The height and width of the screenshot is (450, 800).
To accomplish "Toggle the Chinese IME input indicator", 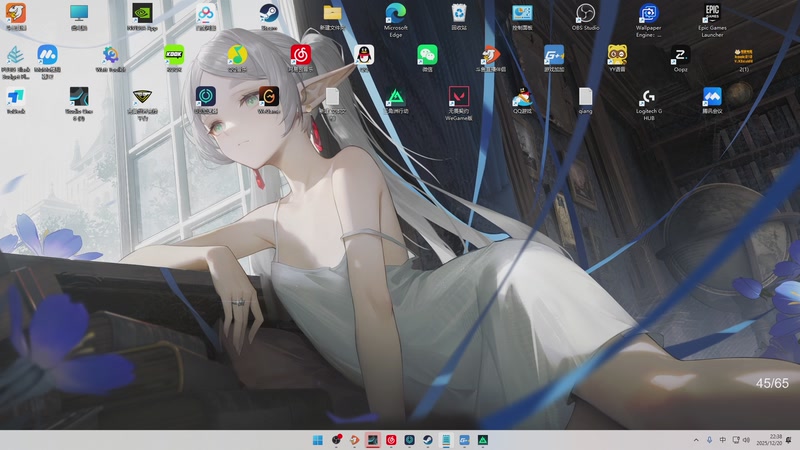I will tap(722, 440).
